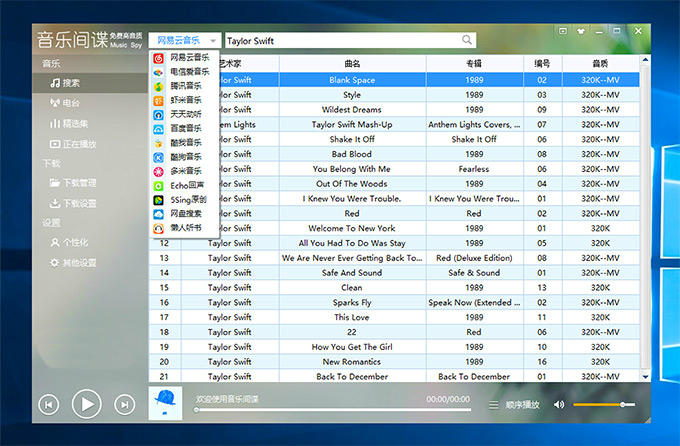Pick 百度音乐 from the source list

184,128
